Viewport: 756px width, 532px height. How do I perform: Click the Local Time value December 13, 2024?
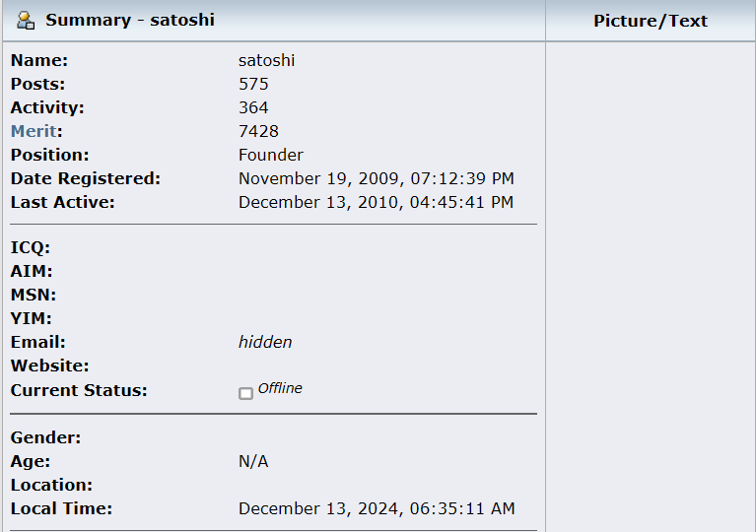pos(377,508)
